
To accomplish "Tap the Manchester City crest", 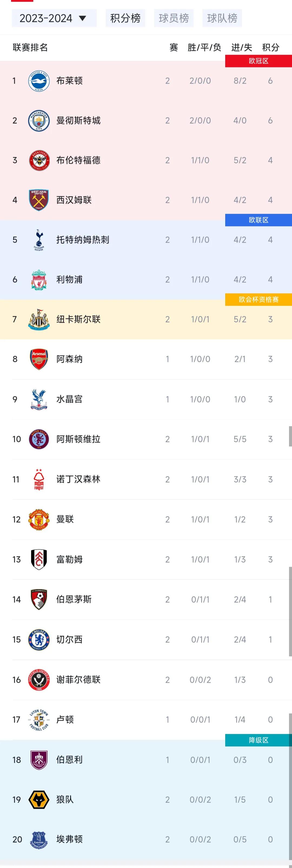I will point(39,121).
